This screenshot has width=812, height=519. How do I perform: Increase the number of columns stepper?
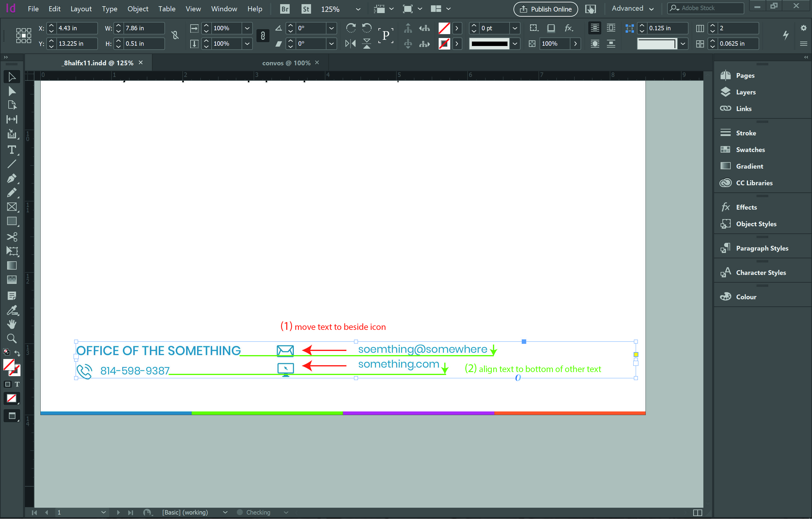pos(712,25)
